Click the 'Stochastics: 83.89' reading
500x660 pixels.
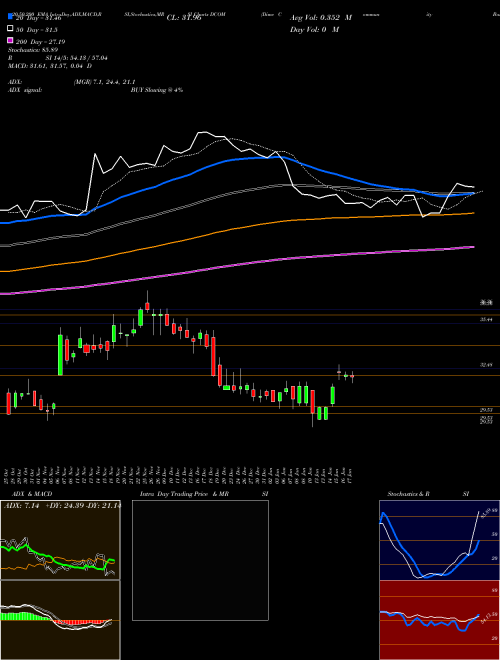(33, 50)
